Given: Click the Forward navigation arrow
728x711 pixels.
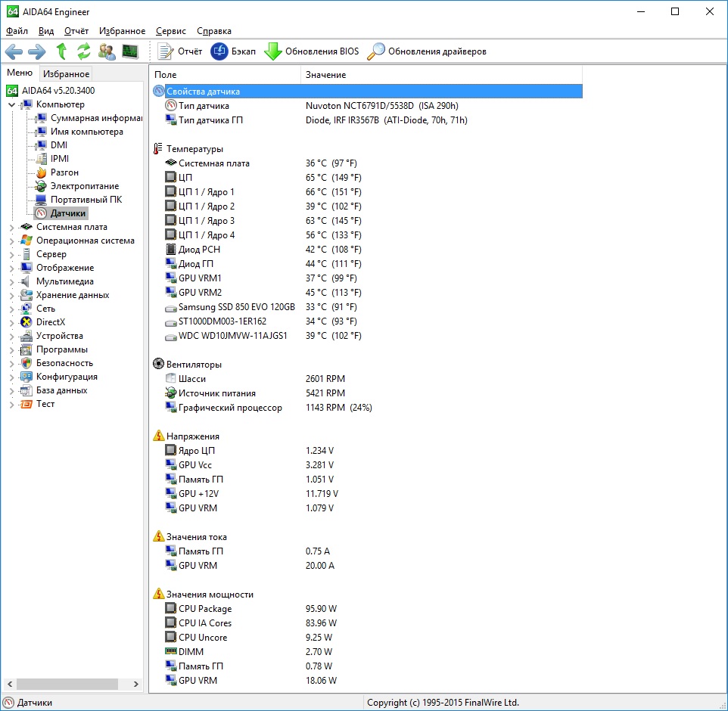Looking at the screenshot, I should point(37,51).
